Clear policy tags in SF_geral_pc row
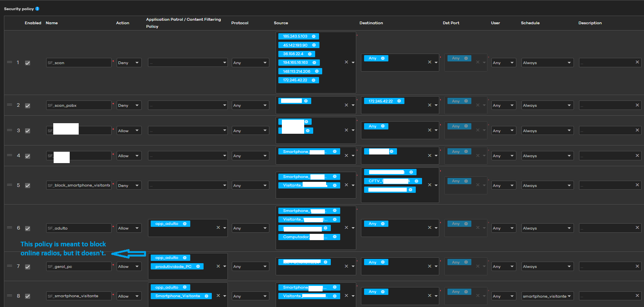 [218, 266]
